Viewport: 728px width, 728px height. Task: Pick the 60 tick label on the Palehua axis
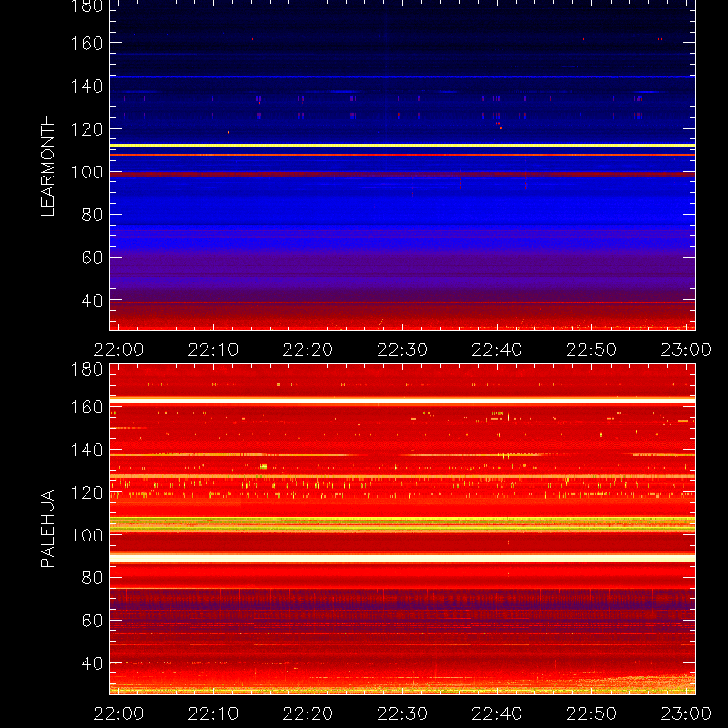pyautogui.click(x=92, y=621)
